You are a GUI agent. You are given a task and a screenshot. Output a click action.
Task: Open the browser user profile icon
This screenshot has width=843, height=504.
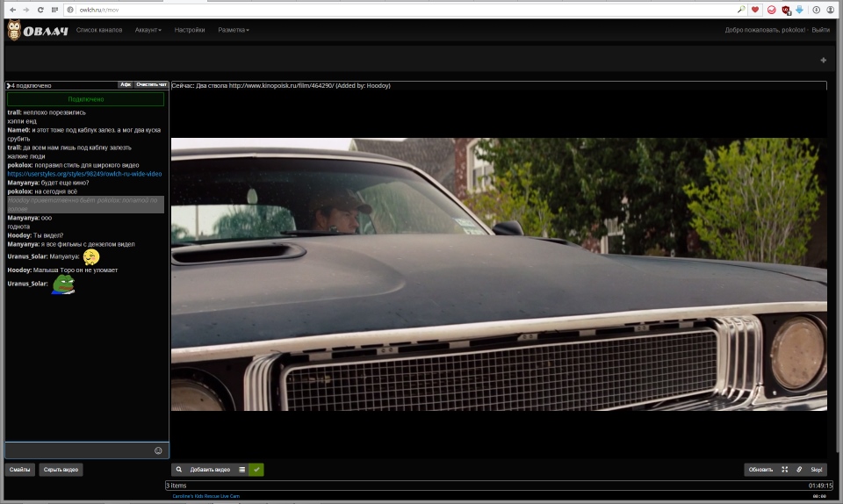pyautogui.click(x=830, y=10)
